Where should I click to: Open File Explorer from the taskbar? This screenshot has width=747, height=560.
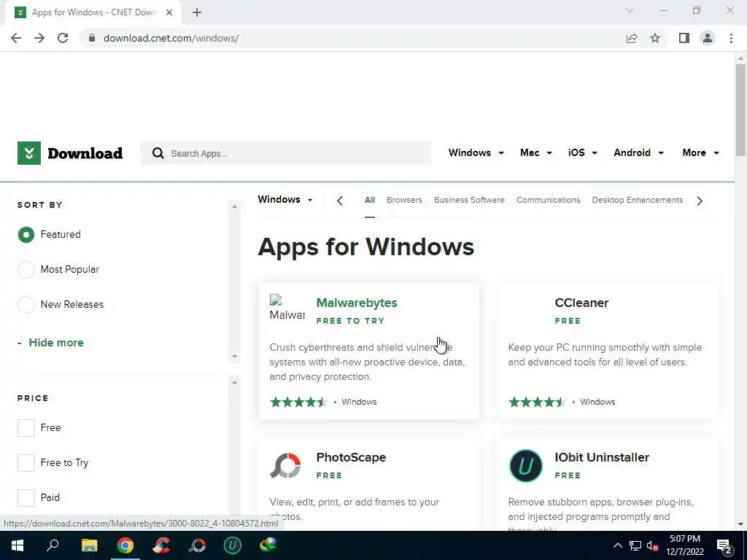point(89,545)
